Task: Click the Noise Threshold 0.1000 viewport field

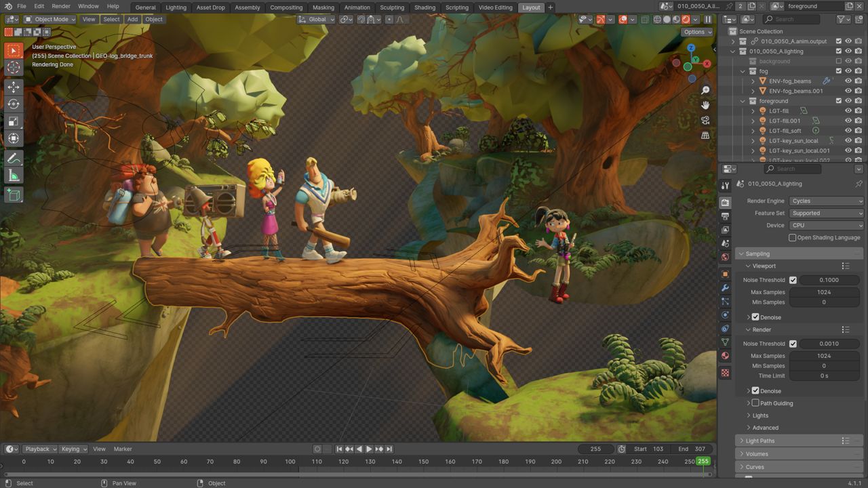Action: tap(829, 280)
